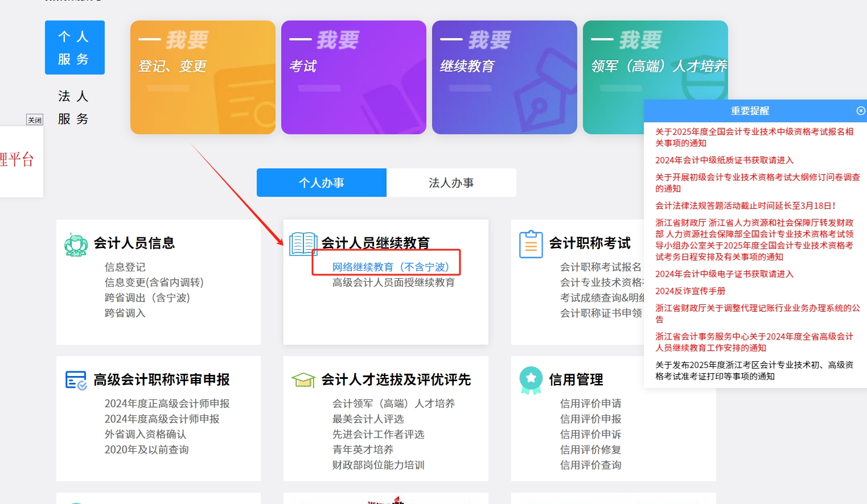Click the 2024年会计中级纸质证书获取 notice entry
This screenshot has height=504, width=867.
click(x=725, y=160)
